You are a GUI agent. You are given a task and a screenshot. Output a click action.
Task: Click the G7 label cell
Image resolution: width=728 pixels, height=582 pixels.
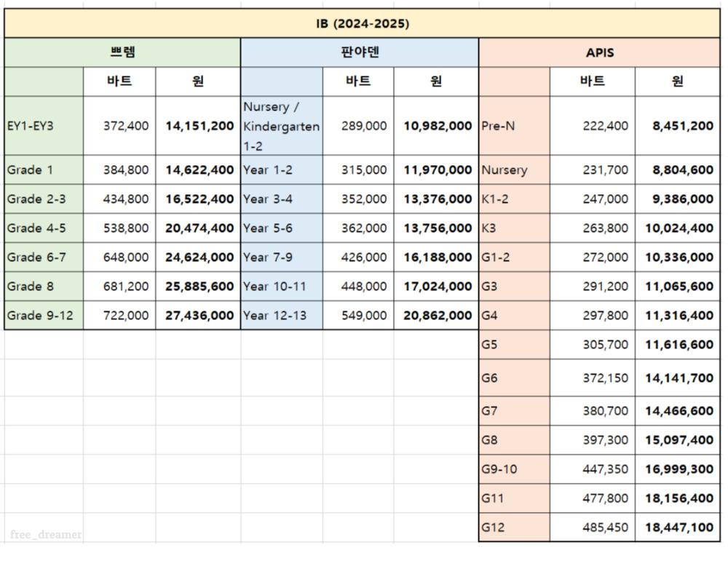515,411
